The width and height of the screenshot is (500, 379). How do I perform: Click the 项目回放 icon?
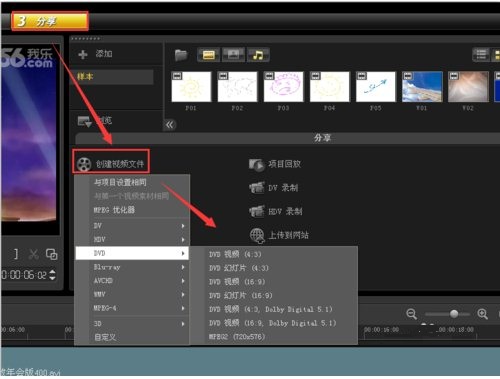tap(256, 165)
